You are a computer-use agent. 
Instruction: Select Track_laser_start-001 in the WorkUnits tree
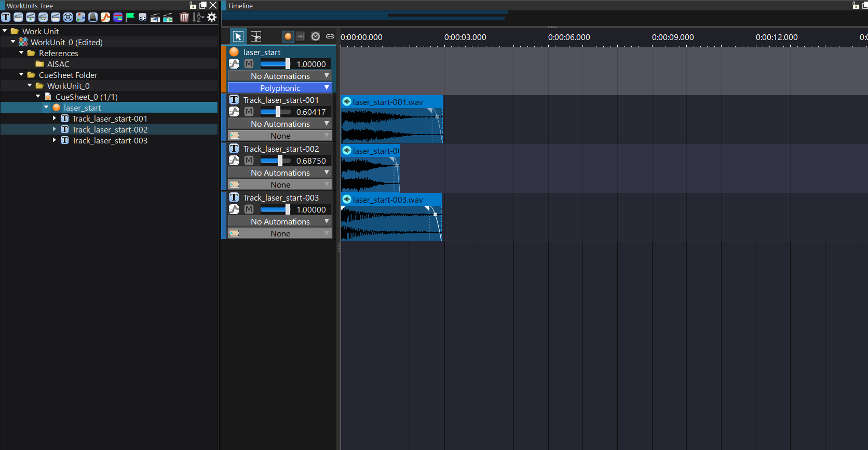pos(110,118)
